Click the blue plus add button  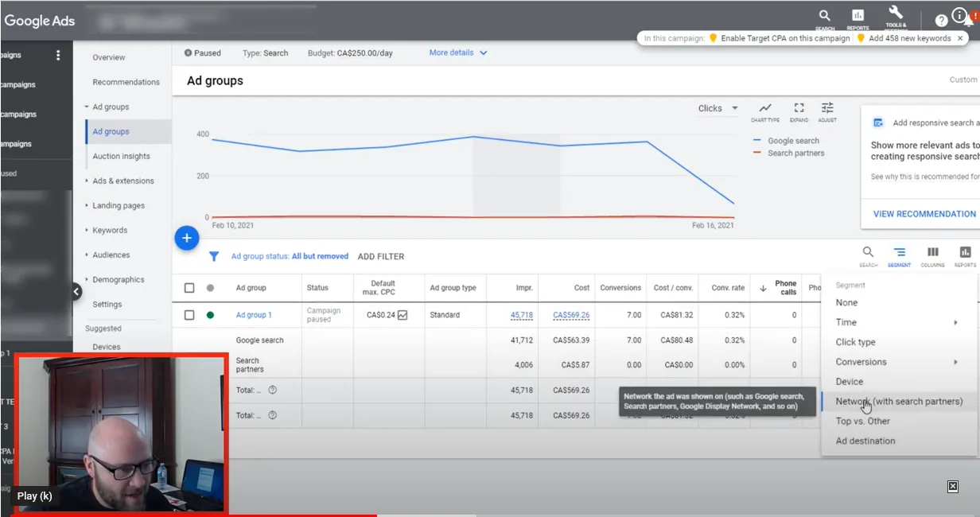pyautogui.click(x=186, y=237)
